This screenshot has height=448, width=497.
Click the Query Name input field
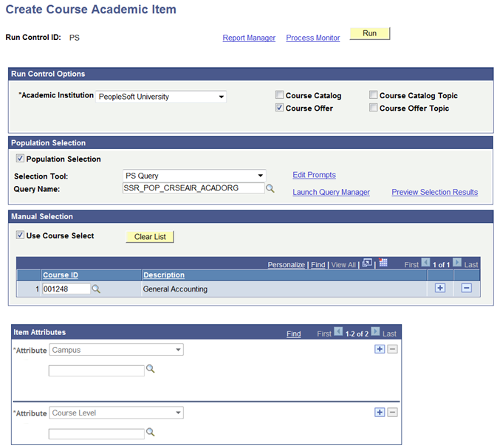193,188
